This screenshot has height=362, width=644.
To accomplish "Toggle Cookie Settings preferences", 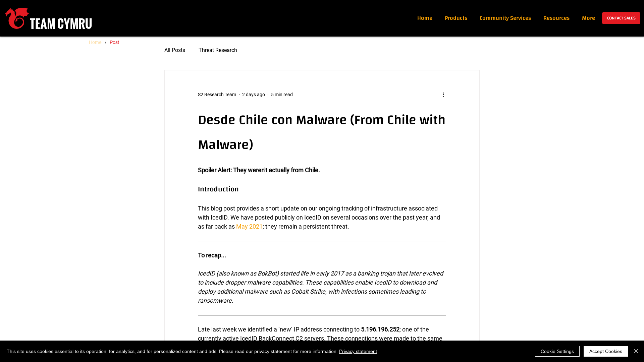I will coord(557,351).
